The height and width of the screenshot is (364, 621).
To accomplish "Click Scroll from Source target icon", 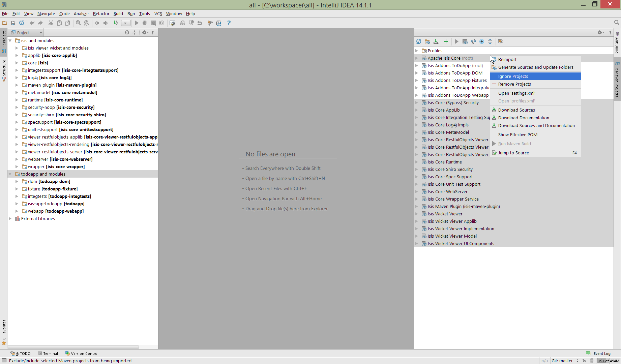I will pos(127,32).
